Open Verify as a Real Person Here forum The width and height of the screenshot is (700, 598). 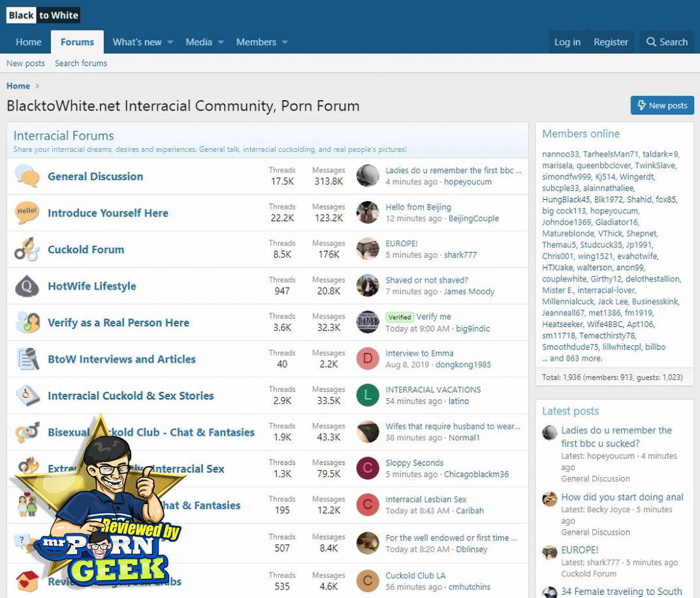point(118,323)
